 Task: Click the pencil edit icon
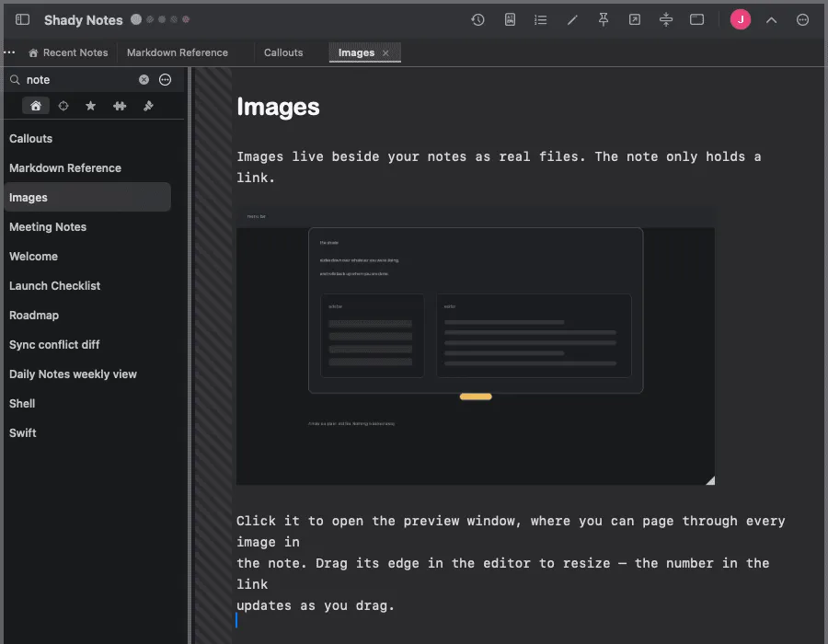(572, 20)
